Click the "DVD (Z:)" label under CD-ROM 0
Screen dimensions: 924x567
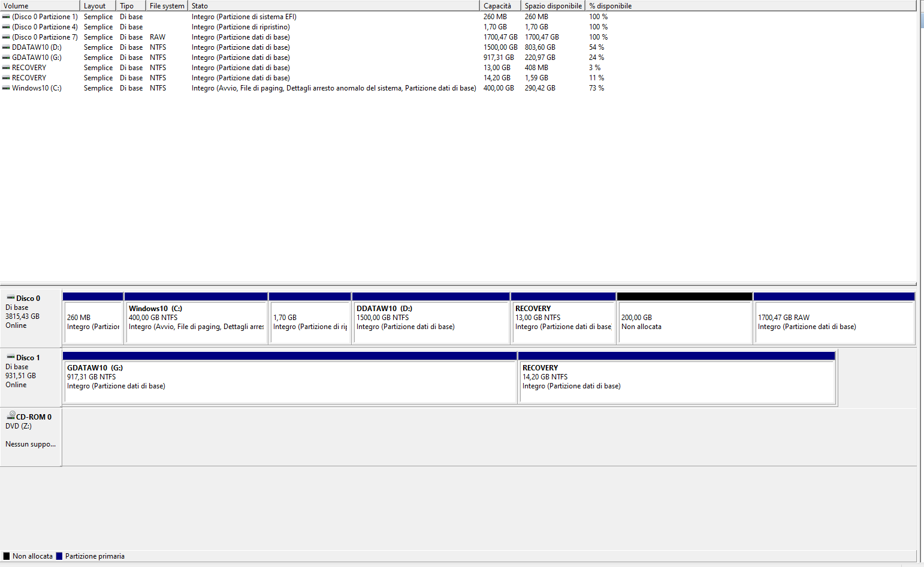[x=19, y=426]
